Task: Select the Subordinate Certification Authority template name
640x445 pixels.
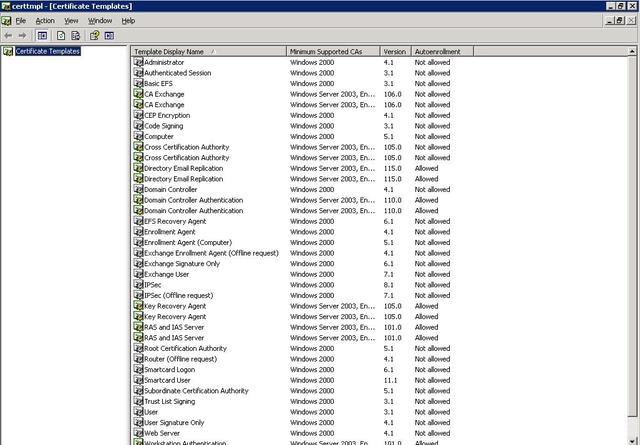Action: 196,391
